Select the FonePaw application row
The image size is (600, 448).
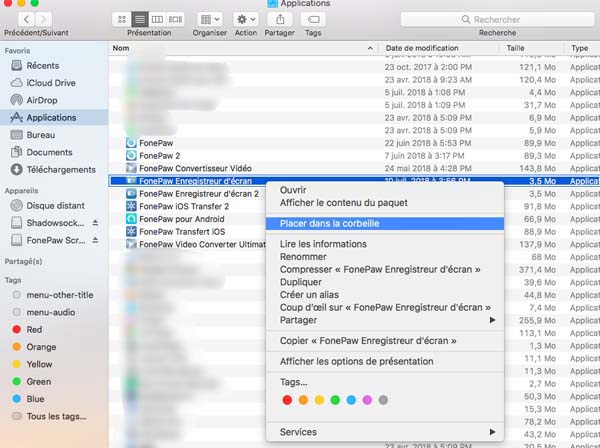(x=354, y=143)
